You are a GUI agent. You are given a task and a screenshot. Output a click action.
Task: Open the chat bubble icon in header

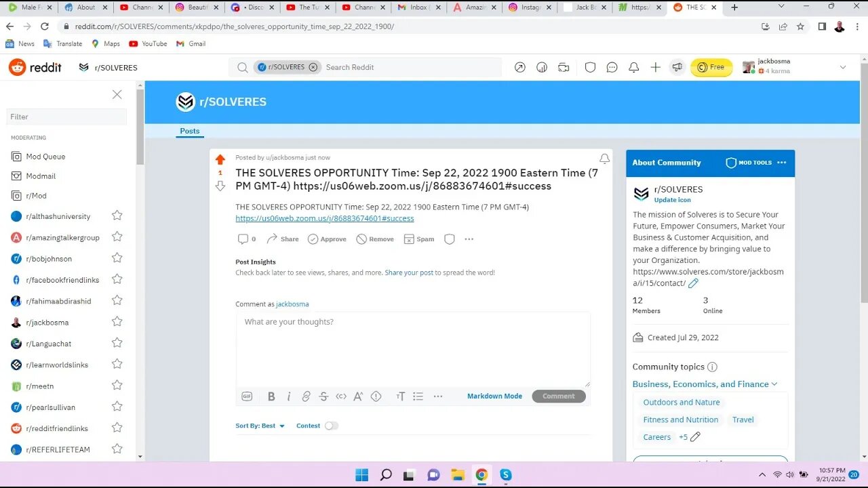[612, 67]
